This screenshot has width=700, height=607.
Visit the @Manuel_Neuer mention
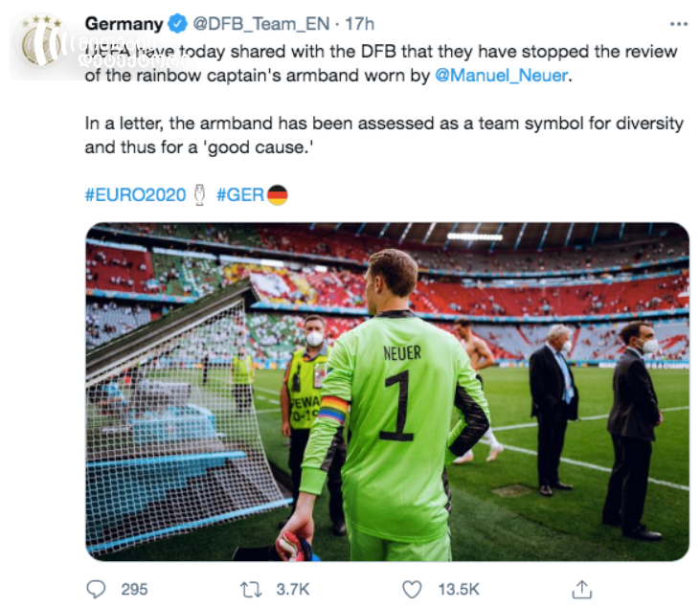[x=502, y=76]
